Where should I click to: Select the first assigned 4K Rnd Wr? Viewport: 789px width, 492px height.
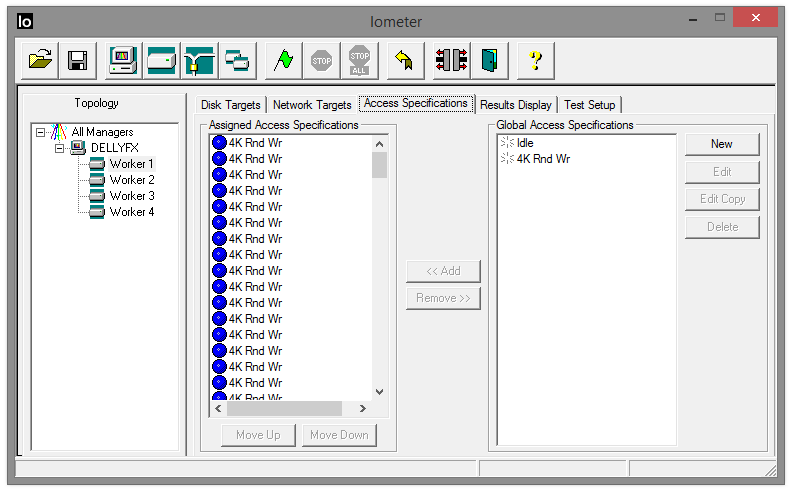(255, 143)
